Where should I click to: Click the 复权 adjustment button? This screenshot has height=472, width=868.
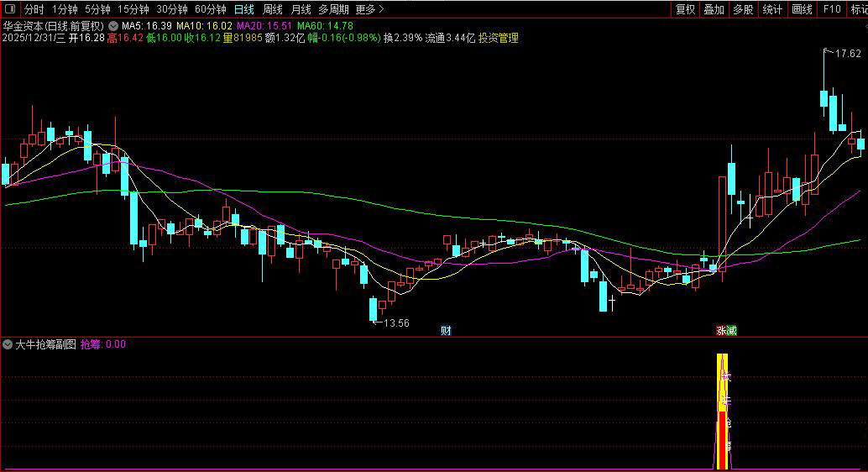coord(685,10)
